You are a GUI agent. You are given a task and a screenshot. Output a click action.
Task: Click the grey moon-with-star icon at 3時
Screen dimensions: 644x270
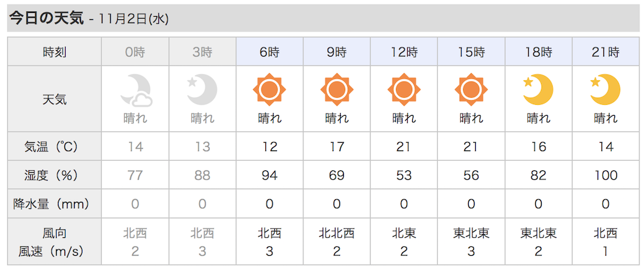click(202, 90)
